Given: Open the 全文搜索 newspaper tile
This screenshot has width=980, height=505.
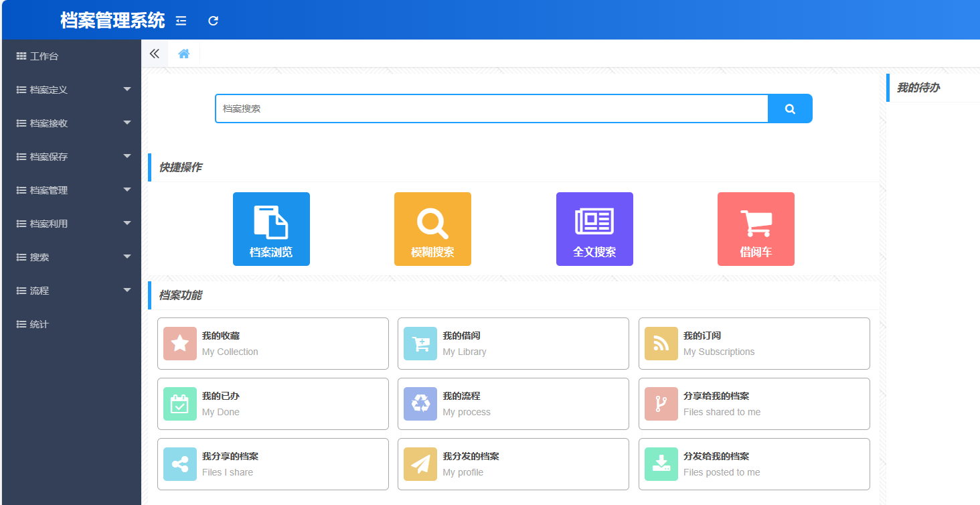Looking at the screenshot, I should click(594, 229).
